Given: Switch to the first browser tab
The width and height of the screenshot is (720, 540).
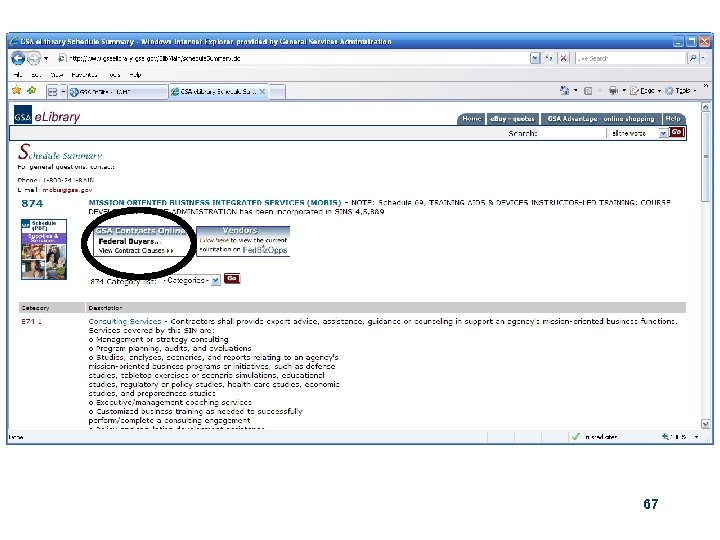Looking at the screenshot, I should click(117, 92).
